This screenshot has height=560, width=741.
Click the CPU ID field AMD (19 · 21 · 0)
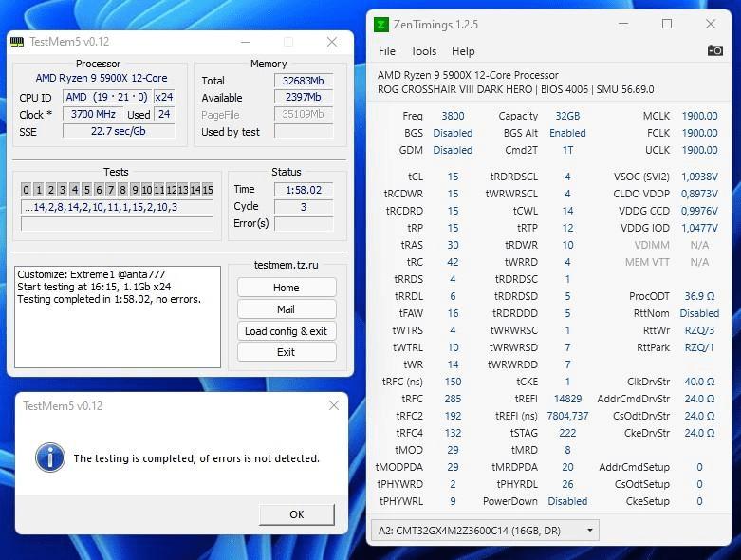(107, 97)
